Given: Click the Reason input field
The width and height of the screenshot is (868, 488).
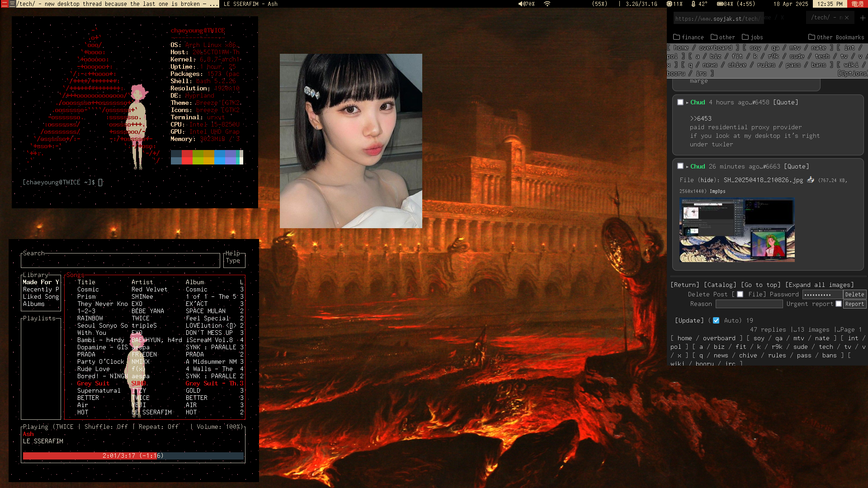Looking at the screenshot, I should click(749, 304).
